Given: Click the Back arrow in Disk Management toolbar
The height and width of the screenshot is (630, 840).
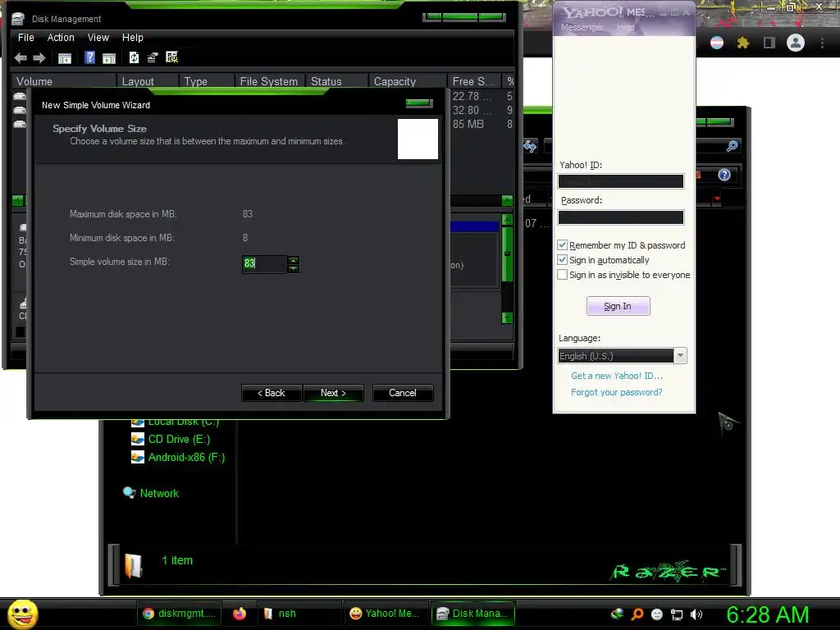Looking at the screenshot, I should [21, 58].
